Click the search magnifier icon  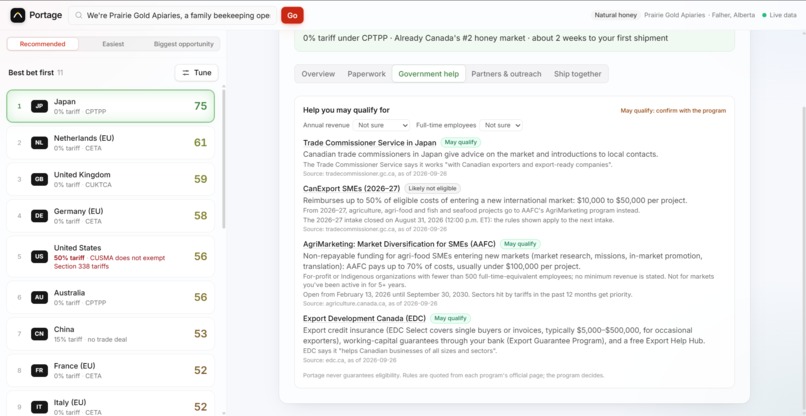(x=79, y=15)
